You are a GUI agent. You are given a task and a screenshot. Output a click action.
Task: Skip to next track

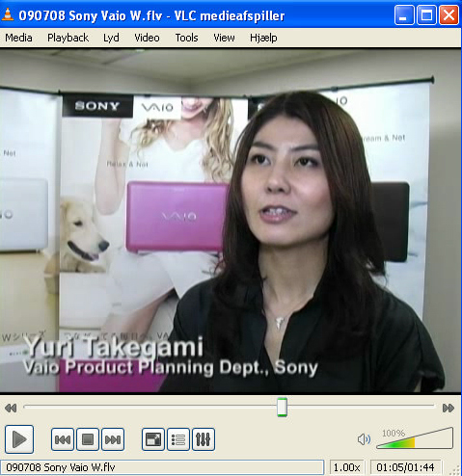click(x=113, y=439)
